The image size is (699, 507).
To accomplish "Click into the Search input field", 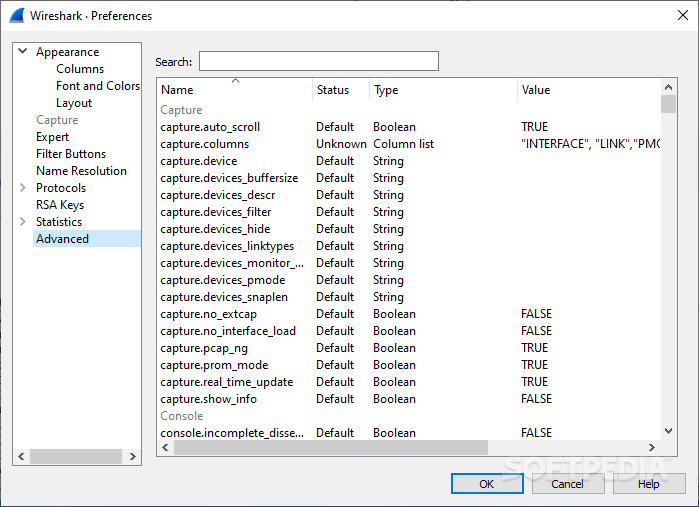I will point(319,61).
